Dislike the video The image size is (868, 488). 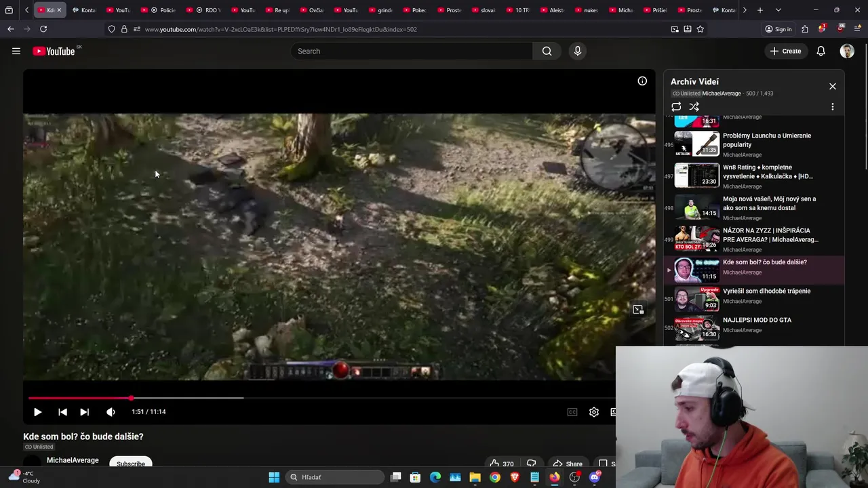coord(532,464)
